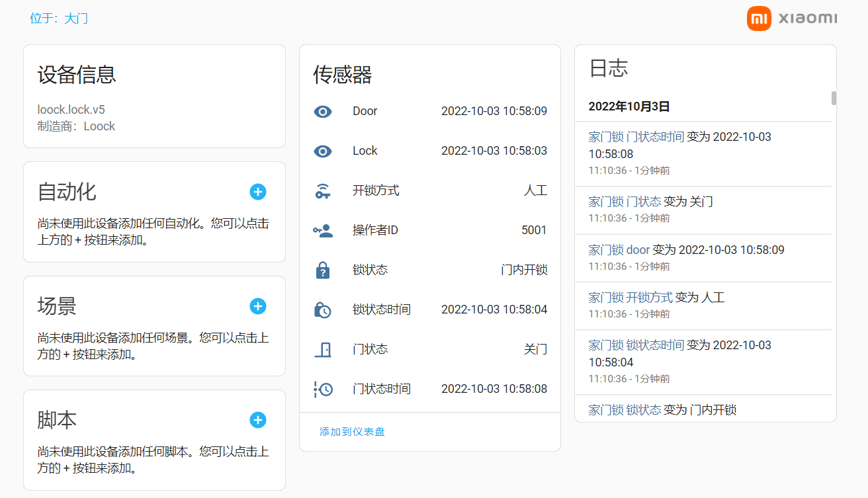Click the 门内开锁 value in sensors list
The height and width of the screenshot is (498, 868).
pos(524,270)
